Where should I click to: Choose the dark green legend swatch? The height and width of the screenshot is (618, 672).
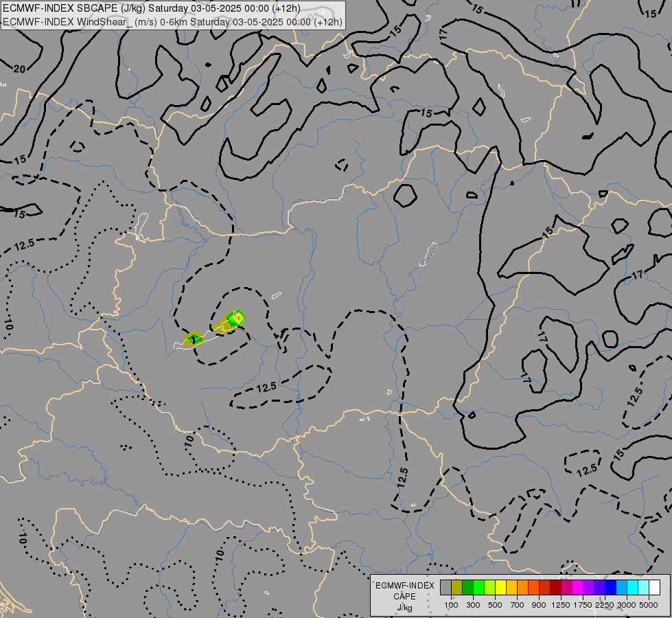pos(468,587)
